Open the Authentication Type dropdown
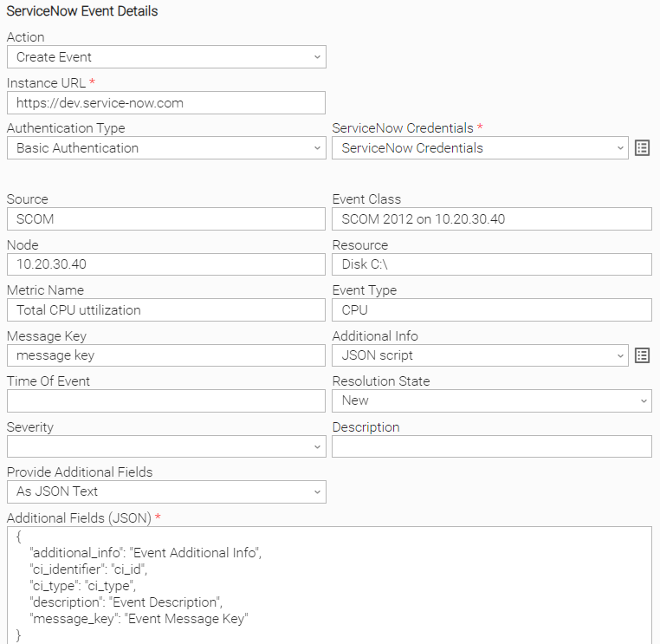 (x=166, y=148)
